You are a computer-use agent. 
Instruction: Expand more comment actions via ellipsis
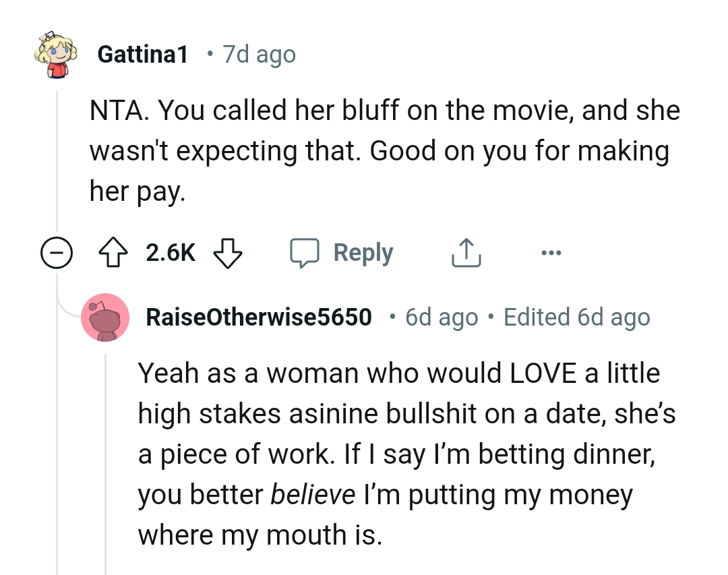(551, 252)
